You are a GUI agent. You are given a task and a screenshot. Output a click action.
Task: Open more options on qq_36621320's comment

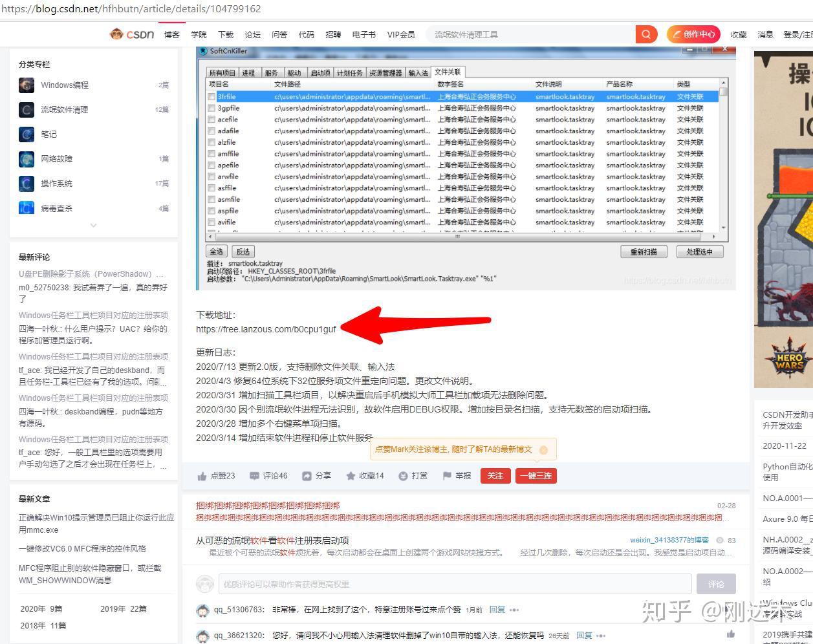602,636
